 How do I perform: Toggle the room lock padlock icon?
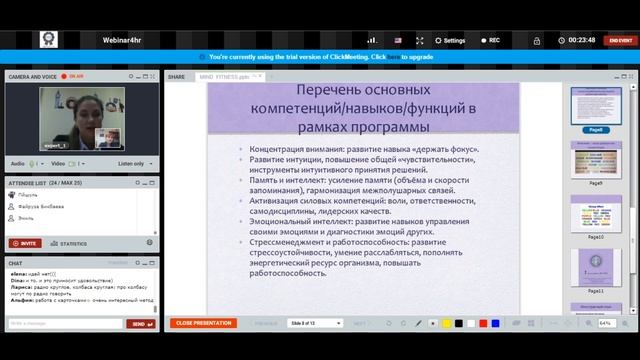[537, 41]
